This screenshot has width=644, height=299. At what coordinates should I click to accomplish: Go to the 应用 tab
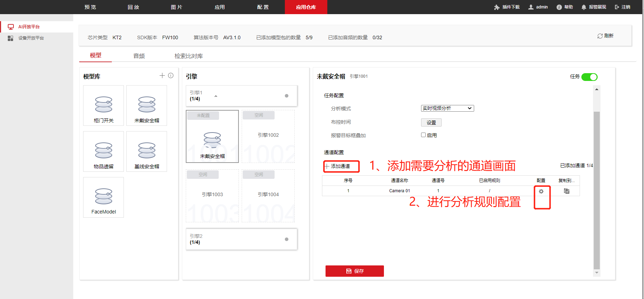220,7
